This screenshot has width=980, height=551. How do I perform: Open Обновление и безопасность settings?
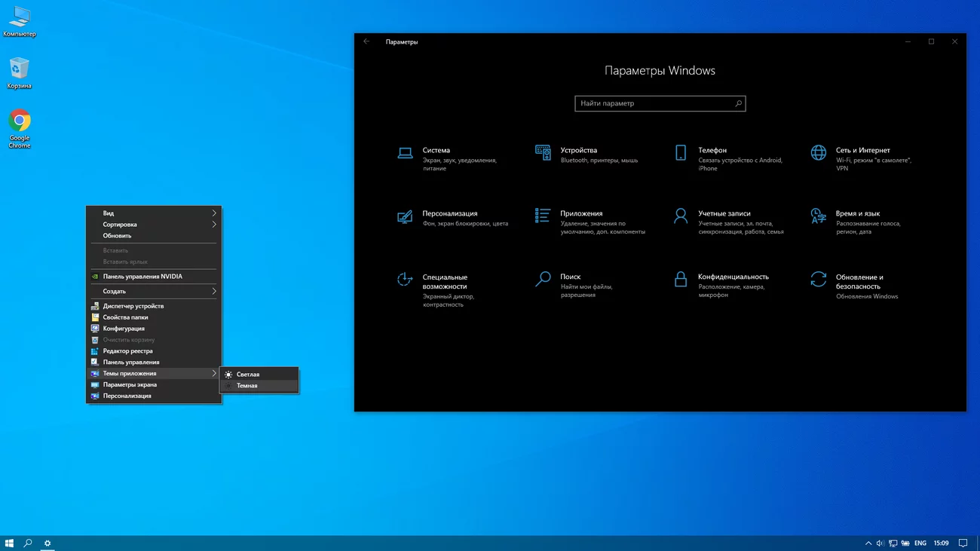[x=855, y=286]
